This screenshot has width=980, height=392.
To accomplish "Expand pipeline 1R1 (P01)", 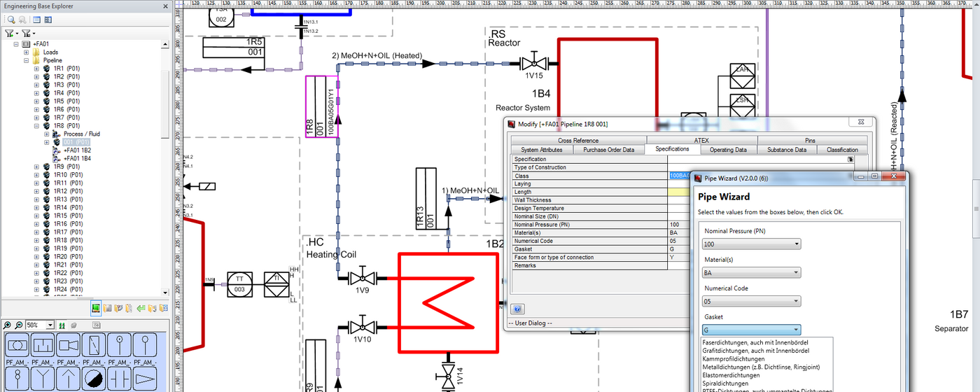I will pyautogui.click(x=36, y=69).
